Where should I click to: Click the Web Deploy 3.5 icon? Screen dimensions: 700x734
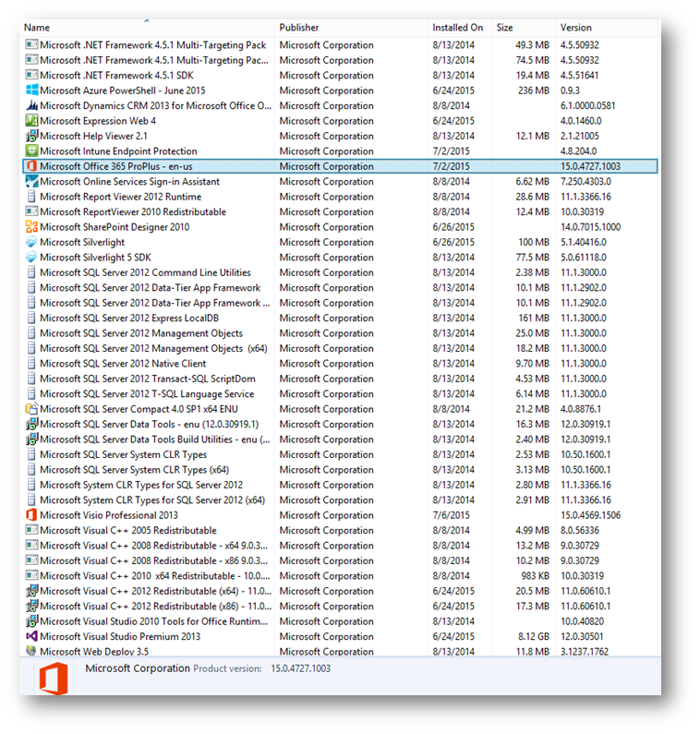(31, 651)
